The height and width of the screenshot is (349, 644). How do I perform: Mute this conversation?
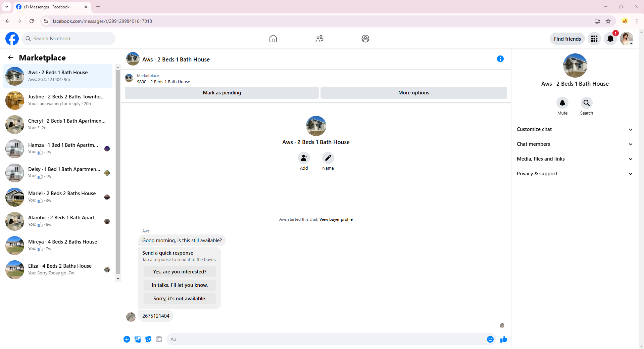click(x=562, y=103)
